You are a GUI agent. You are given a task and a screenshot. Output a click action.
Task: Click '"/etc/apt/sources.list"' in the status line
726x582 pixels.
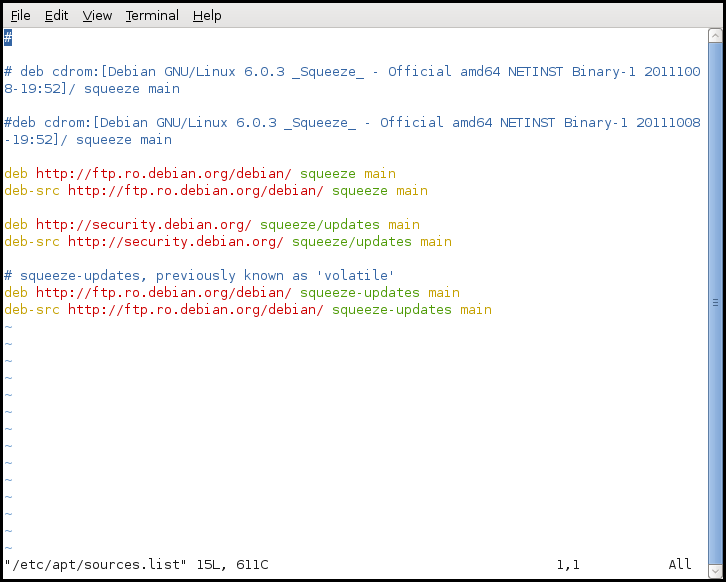(95, 565)
